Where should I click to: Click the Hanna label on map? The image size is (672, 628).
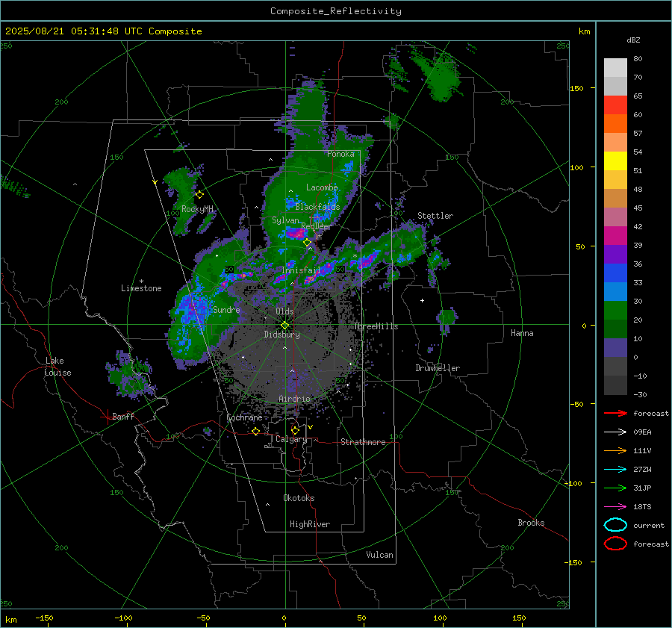coord(522,333)
